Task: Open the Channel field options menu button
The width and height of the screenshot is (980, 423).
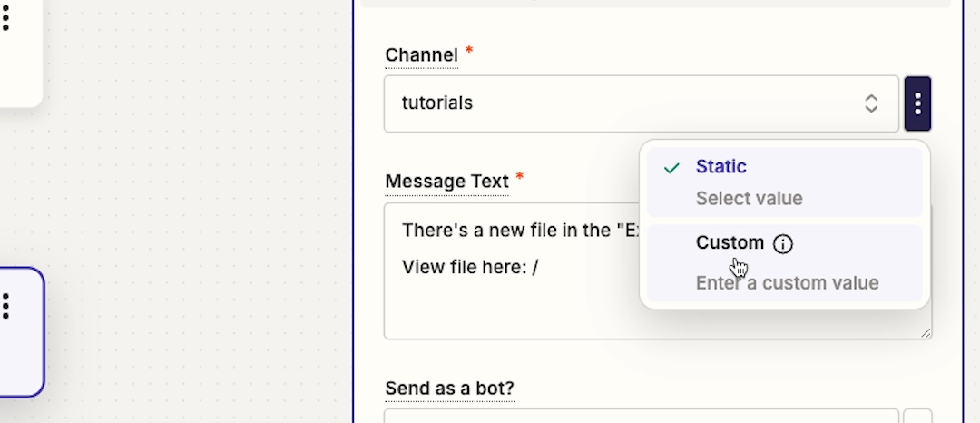Action: tap(917, 103)
